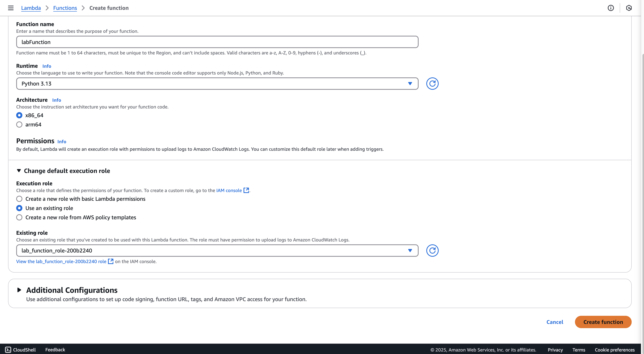Open the IAM console link
644x354 pixels.
click(229, 190)
